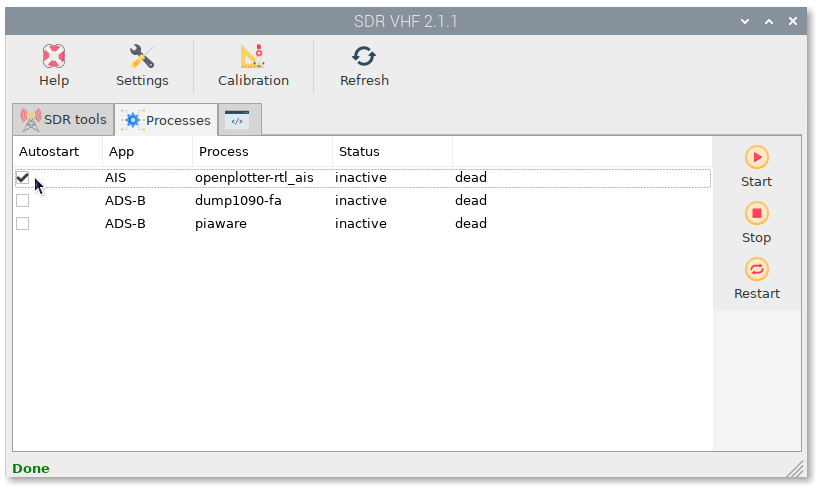816x488 pixels.
Task: Click inactive status of openplotter-rtl_ais
Action: tap(361, 177)
